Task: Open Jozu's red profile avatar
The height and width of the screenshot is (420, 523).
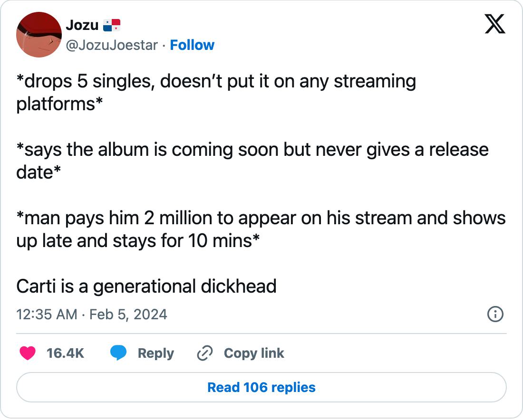Action: (39, 35)
